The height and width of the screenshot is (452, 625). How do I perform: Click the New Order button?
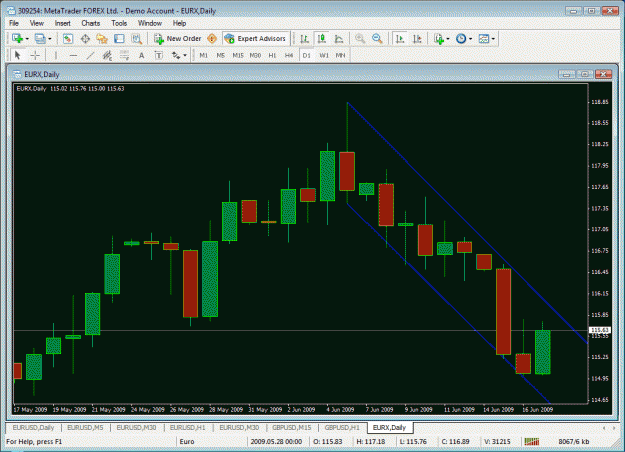[x=177, y=39]
